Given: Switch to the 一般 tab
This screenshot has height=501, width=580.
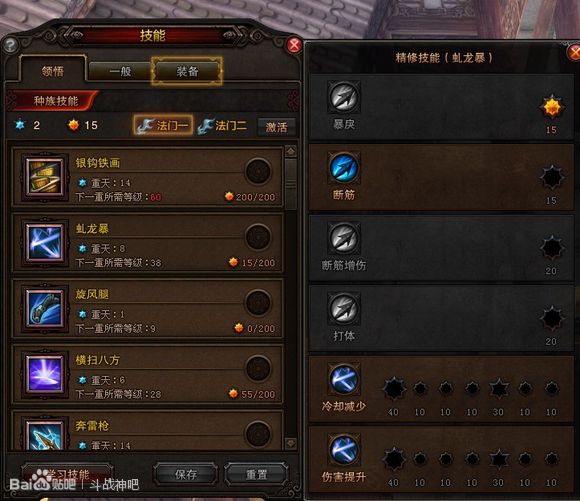Looking at the screenshot, I should click(x=120, y=71).
